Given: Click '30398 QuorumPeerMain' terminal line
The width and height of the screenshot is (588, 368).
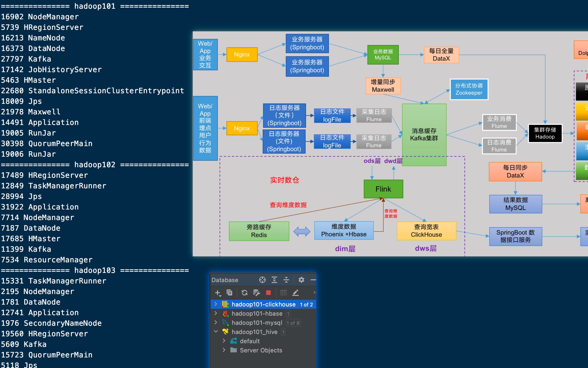Looking at the screenshot, I should (47, 144).
